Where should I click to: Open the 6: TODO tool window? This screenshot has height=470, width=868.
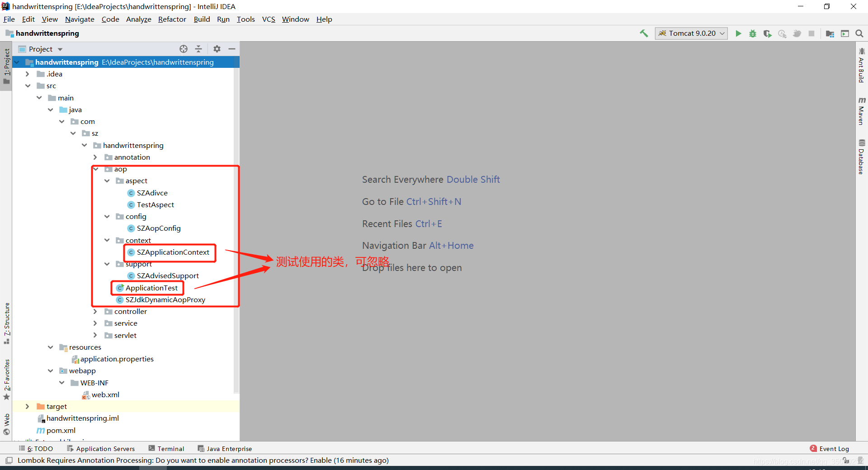(x=36, y=449)
